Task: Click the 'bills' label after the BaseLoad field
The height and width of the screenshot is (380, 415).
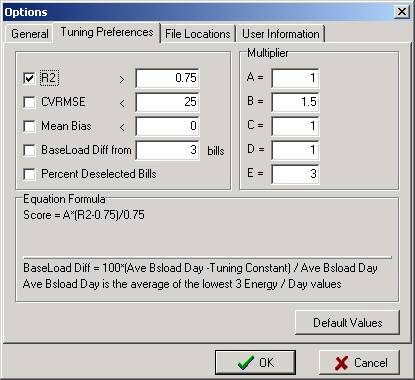Action: (216, 151)
